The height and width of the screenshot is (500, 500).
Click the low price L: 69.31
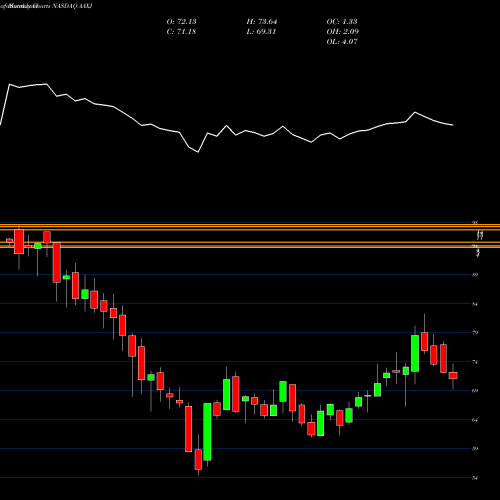262,32
